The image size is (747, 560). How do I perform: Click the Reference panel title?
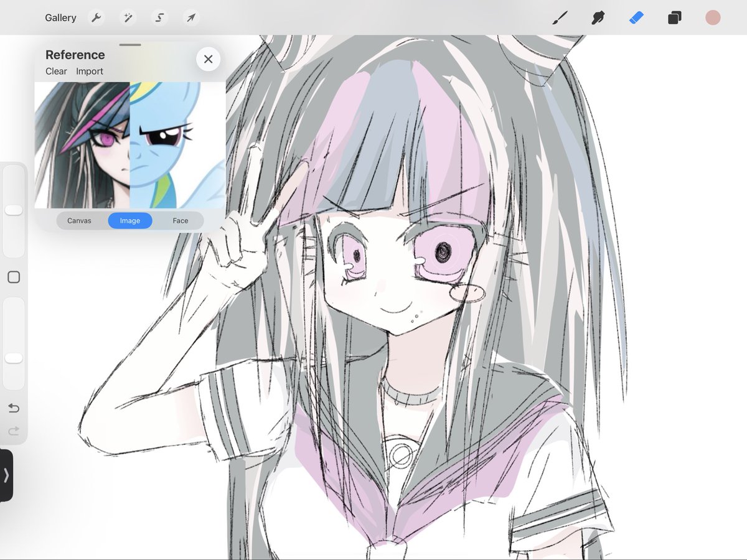coord(75,55)
